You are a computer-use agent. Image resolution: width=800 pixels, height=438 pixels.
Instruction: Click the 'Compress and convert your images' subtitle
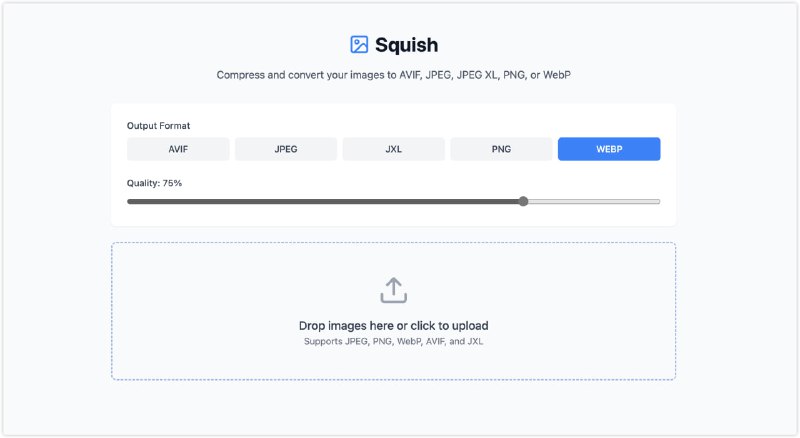click(393, 75)
